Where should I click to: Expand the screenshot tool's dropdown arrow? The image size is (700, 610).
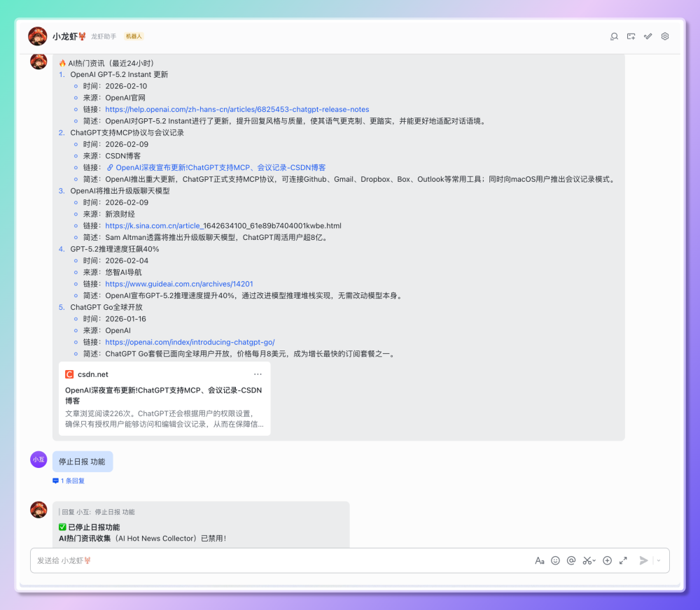(594, 560)
